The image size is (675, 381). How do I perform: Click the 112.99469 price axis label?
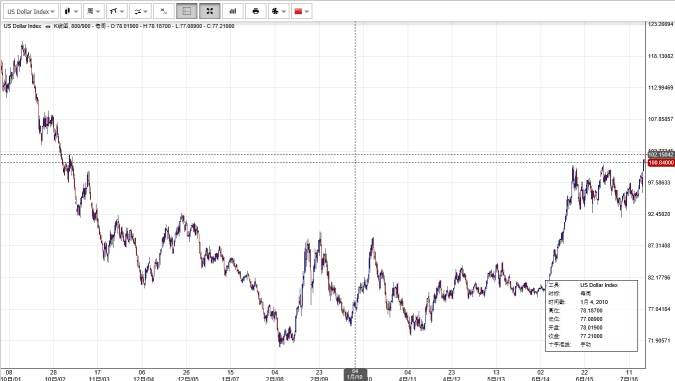pos(660,87)
